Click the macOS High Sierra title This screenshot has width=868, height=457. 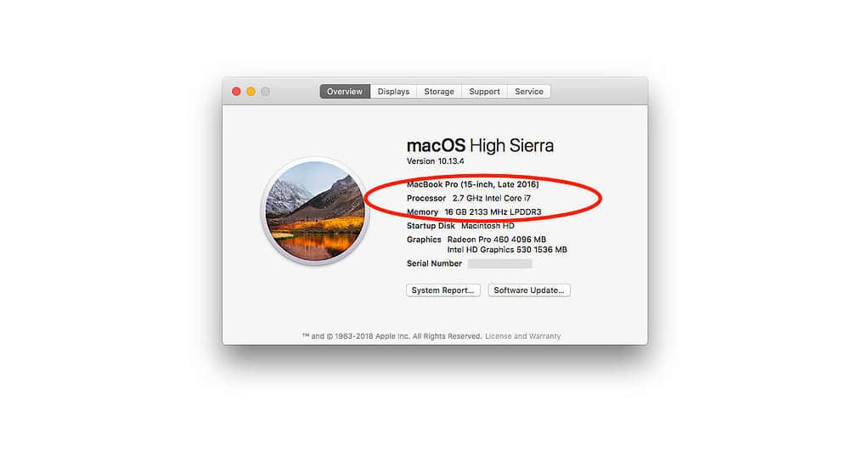(x=480, y=146)
